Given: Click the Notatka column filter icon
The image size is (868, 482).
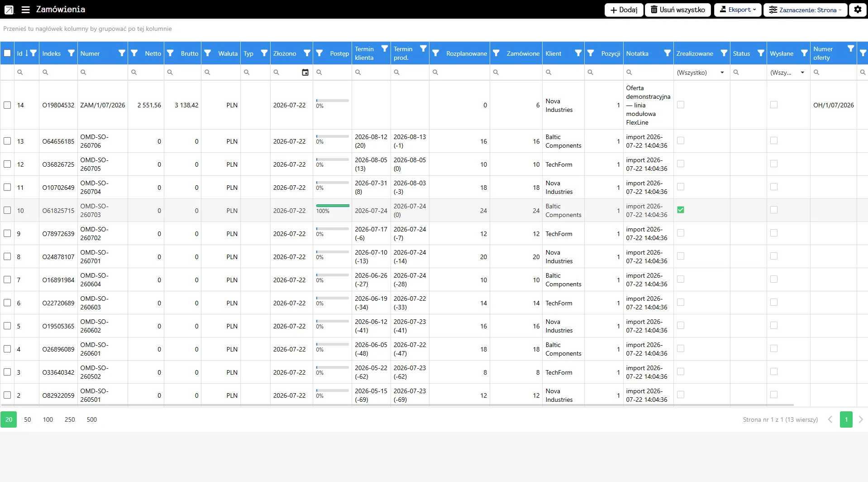Looking at the screenshot, I should [667, 53].
